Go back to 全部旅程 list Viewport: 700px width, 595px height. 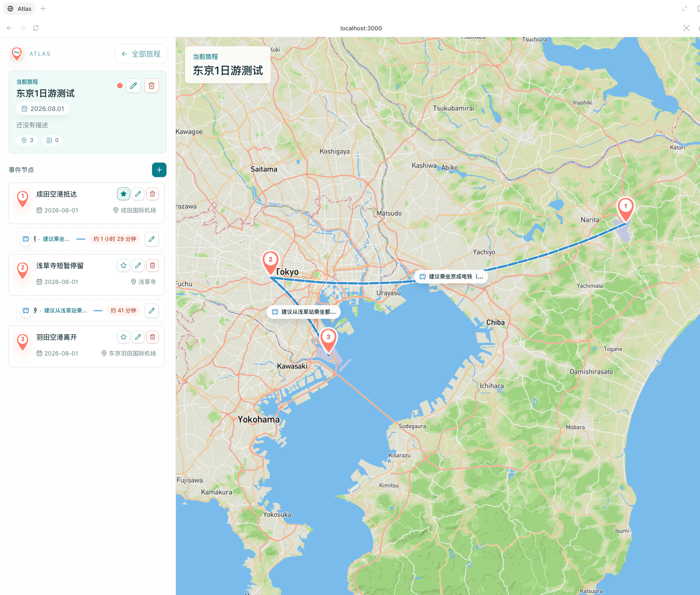141,54
